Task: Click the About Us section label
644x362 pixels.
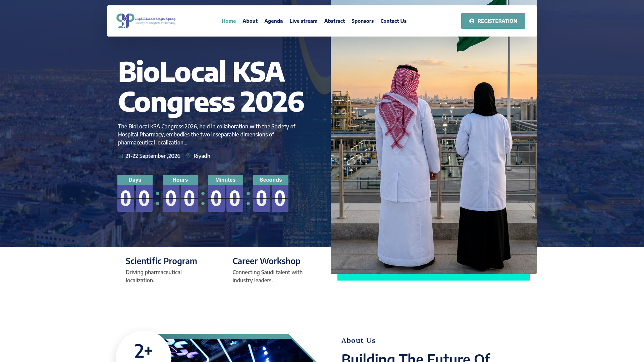Action: click(x=359, y=340)
